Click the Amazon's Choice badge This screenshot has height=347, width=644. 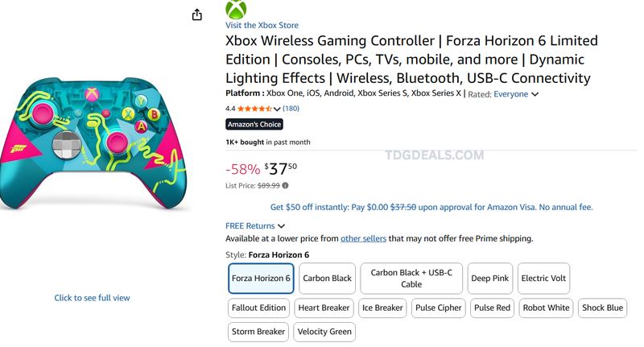click(254, 124)
